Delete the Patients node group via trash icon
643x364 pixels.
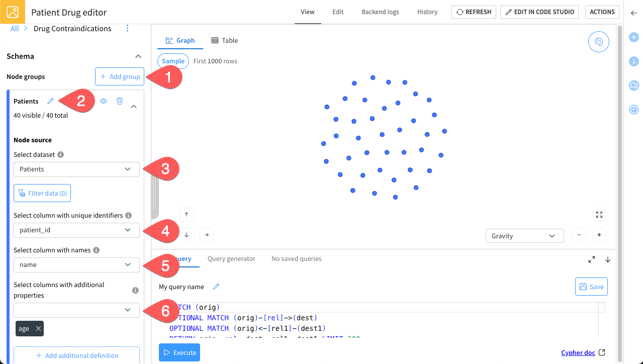click(x=119, y=101)
